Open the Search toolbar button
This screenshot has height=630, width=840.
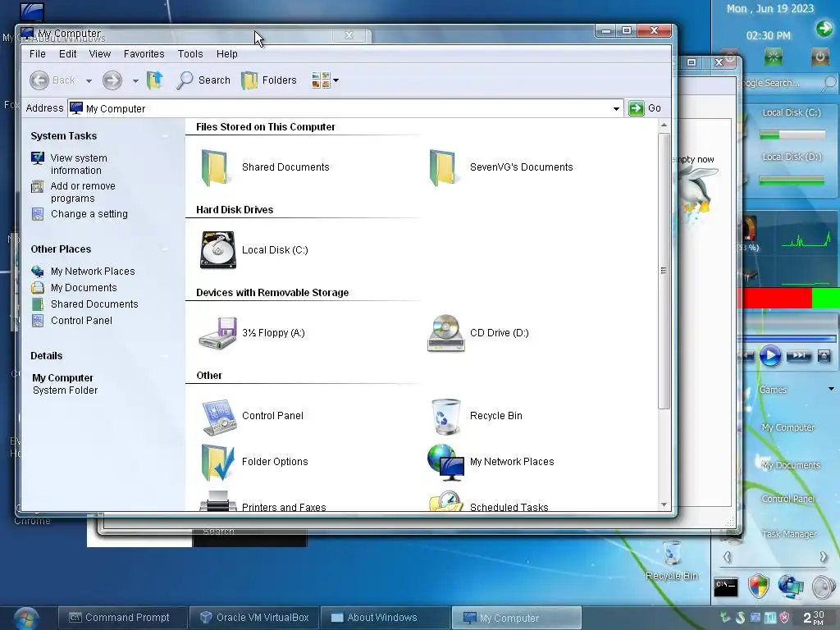click(x=203, y=80)
